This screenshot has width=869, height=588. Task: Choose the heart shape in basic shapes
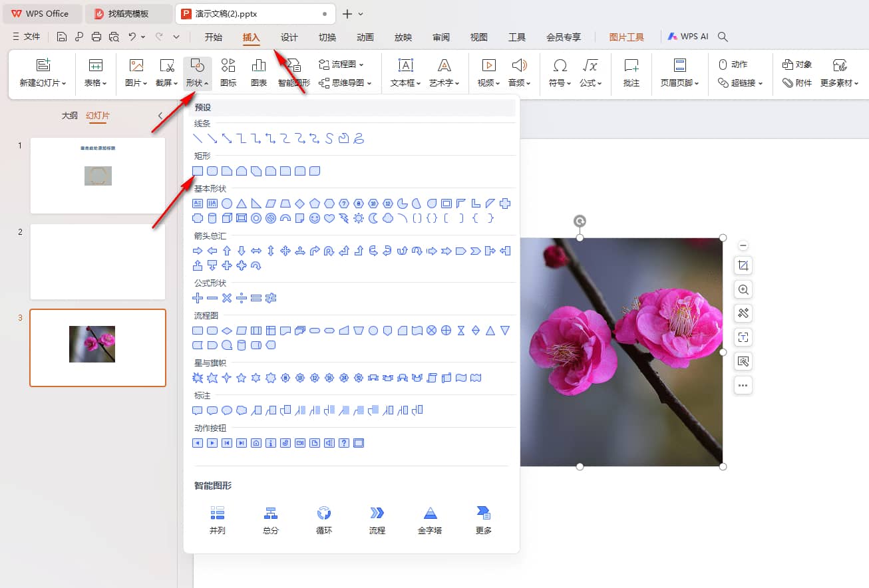pos(329,218)
